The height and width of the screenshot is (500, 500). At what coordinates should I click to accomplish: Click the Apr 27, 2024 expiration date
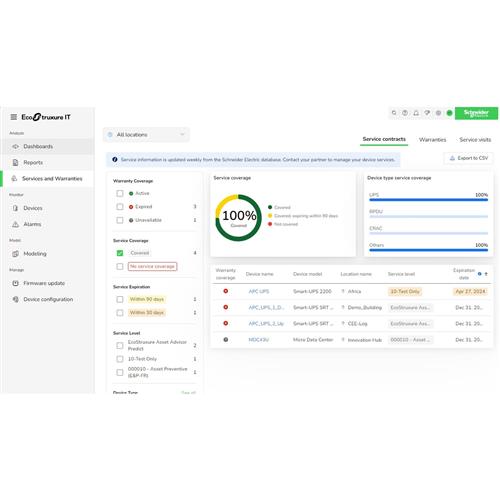470,291
